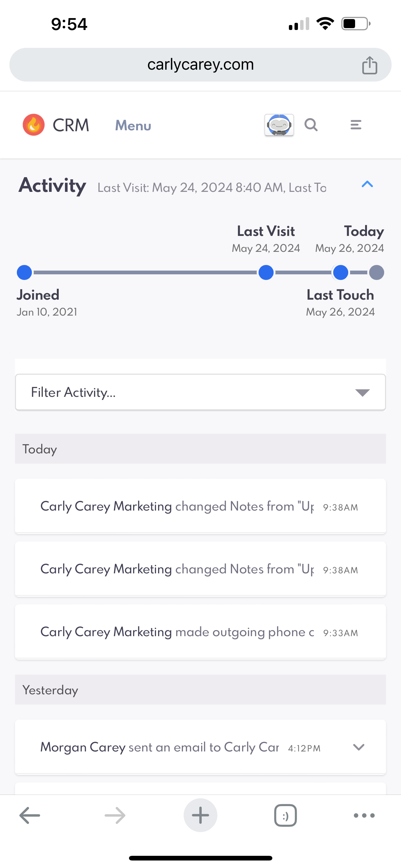Open the Filter Activity dropdown

tap(200, 392)
